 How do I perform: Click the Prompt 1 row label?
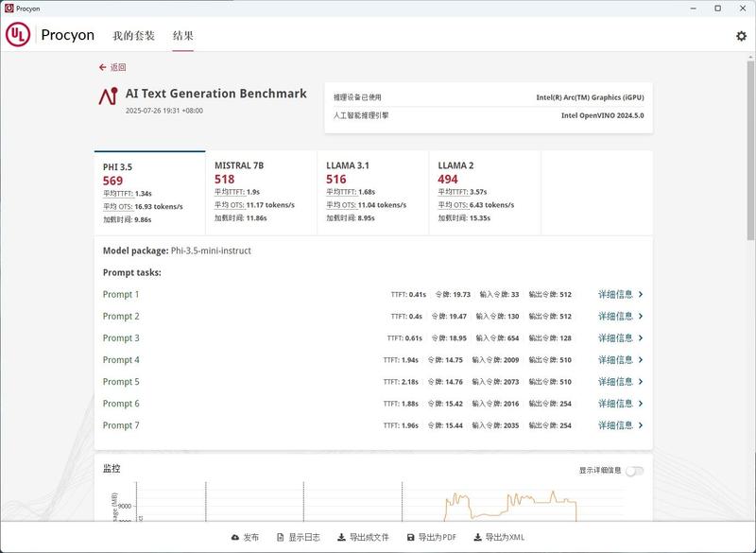[121, 294]
